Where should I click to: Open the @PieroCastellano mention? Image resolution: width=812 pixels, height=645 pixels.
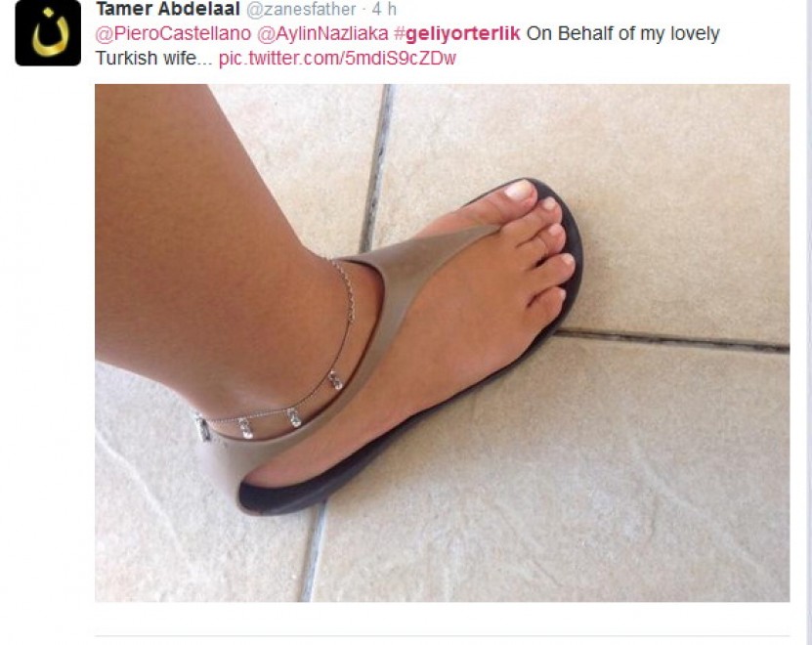[173, 33]
